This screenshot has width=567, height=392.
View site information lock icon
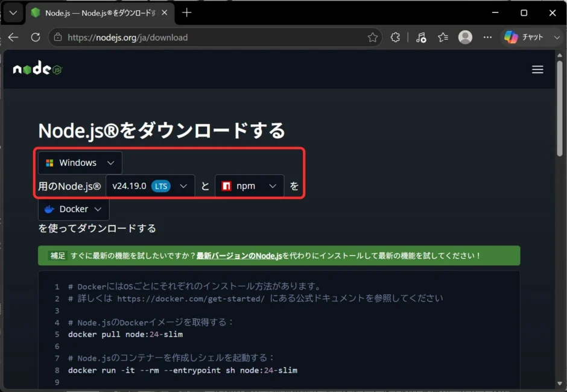(x=58, y=37)
